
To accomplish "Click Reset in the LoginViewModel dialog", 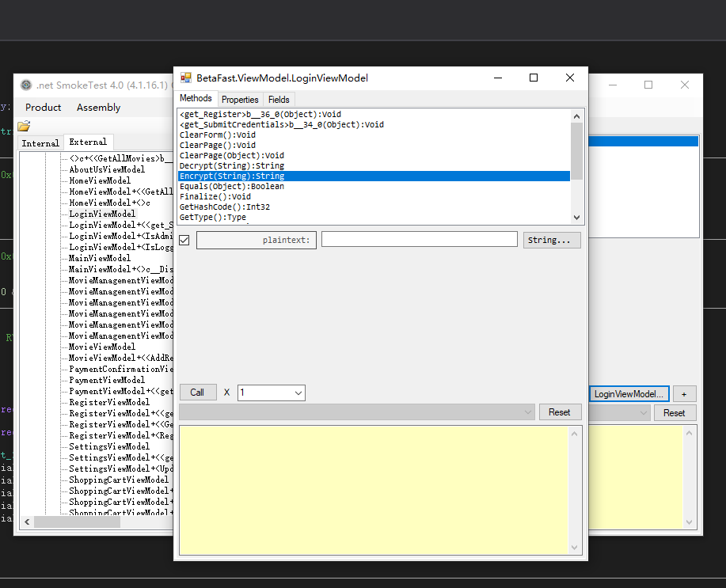I will pos(560,412).
